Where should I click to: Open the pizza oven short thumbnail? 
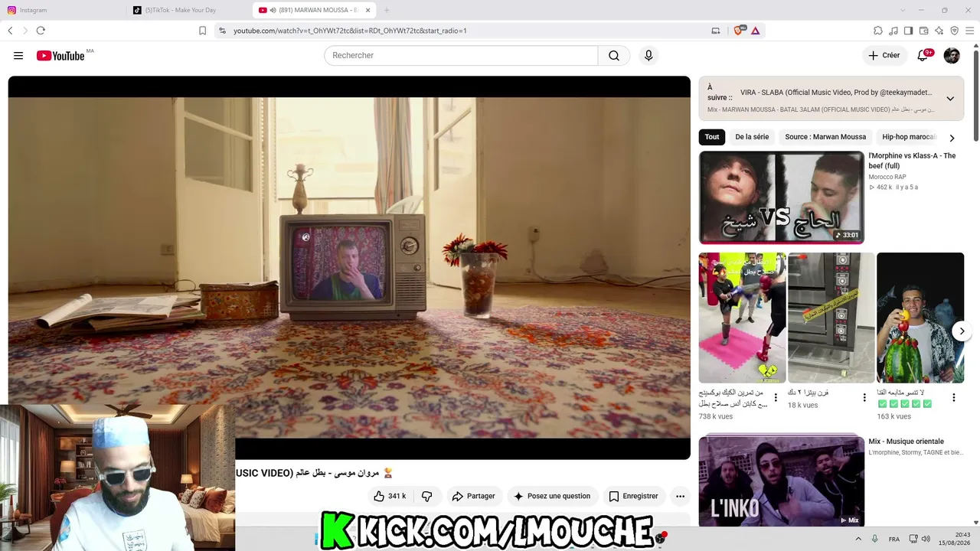[x=831, y=318]
